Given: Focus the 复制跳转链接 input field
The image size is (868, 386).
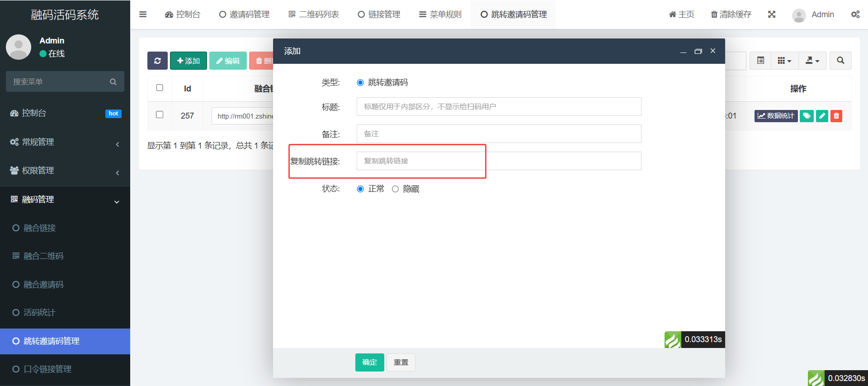Looking at the screenshot, I should [x=499, y=161].
